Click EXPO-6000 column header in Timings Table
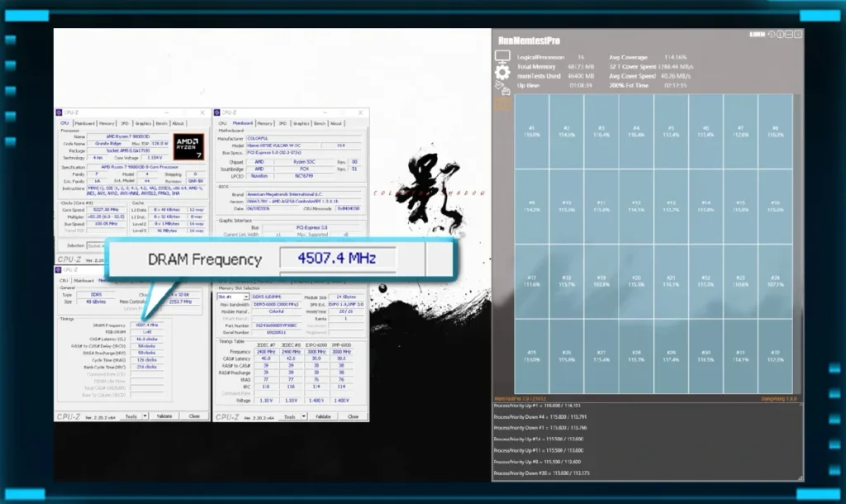 [x=316, y=345]
